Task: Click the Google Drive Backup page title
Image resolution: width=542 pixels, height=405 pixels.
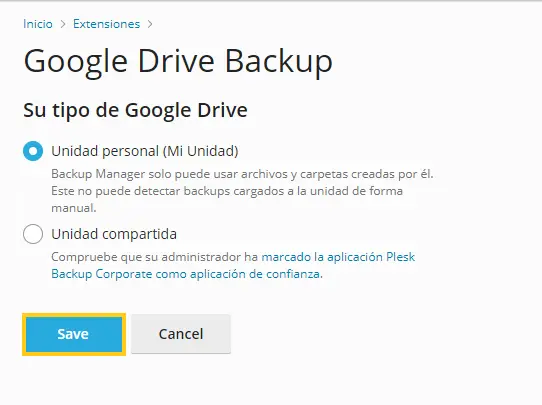Action: tap(178, 61)
